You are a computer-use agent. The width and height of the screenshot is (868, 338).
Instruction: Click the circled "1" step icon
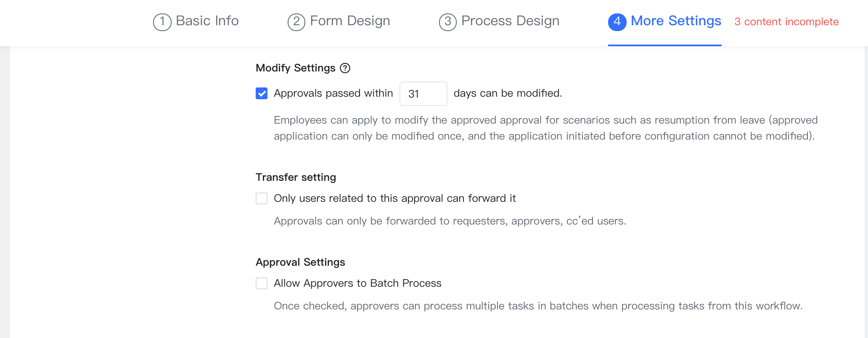pyautogui.click(x=161, y=22)
